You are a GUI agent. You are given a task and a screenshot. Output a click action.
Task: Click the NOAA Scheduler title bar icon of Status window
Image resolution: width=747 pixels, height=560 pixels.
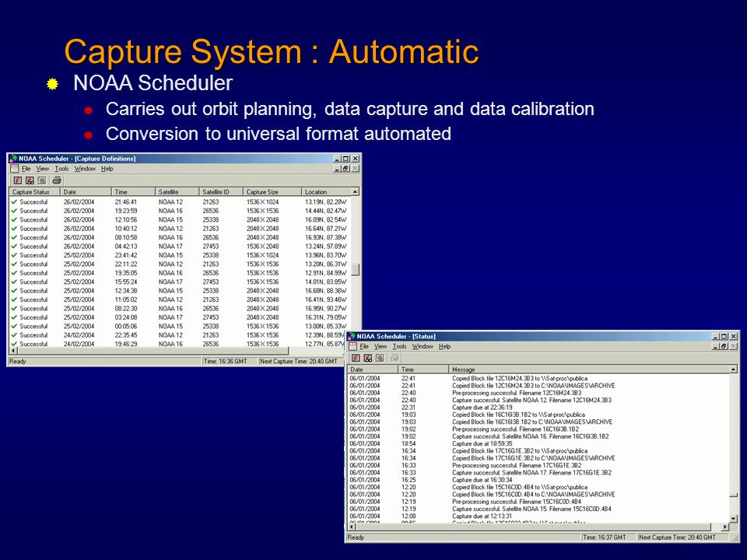352,336
